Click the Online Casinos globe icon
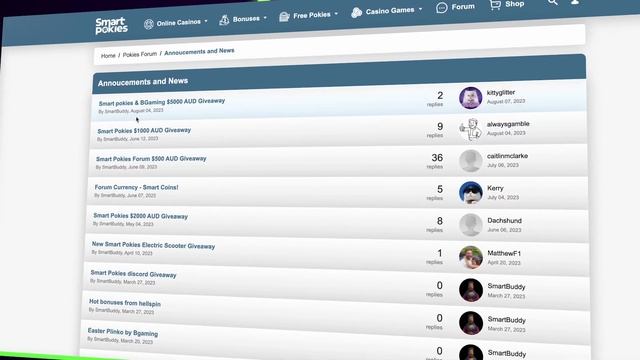640x360 pixels. [149, 24]
